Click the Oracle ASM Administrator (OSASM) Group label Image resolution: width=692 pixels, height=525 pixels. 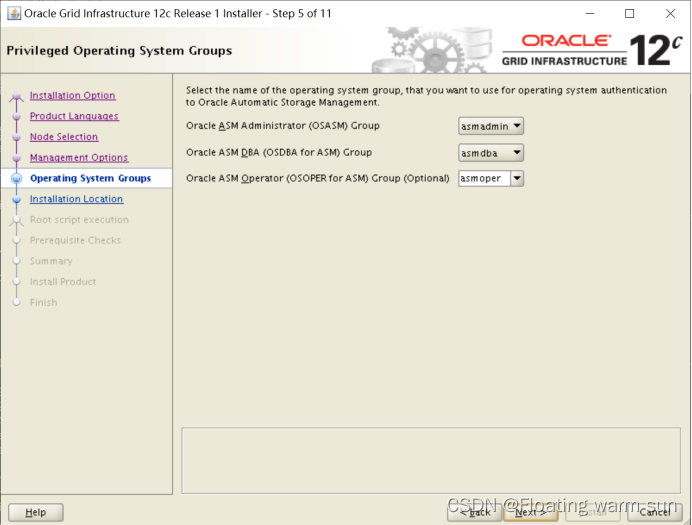click(283, 126)
